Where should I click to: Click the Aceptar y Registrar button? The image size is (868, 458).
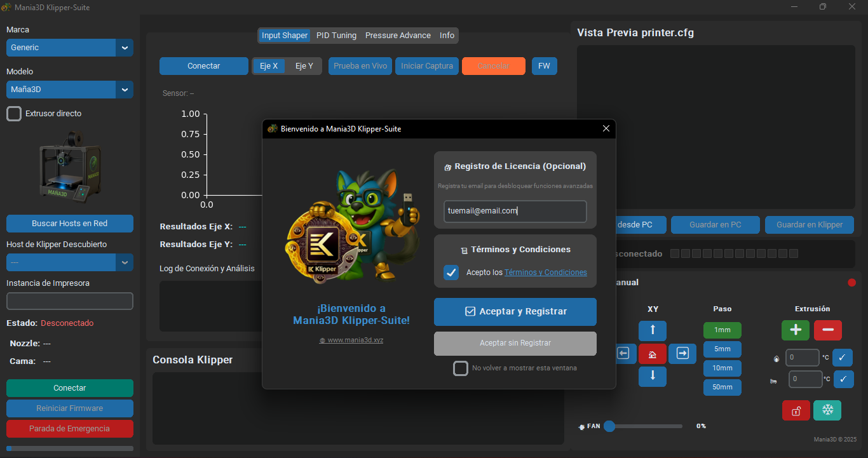[x=515, y=312]
